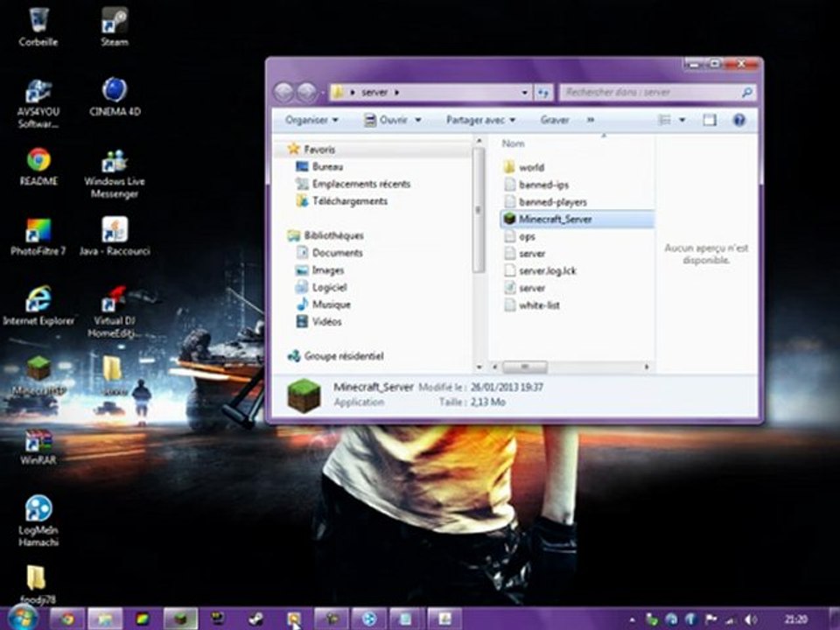Open Internet Explorer desktop icon
The width and height of the screenshot is (840, 630).
[38, 306]
